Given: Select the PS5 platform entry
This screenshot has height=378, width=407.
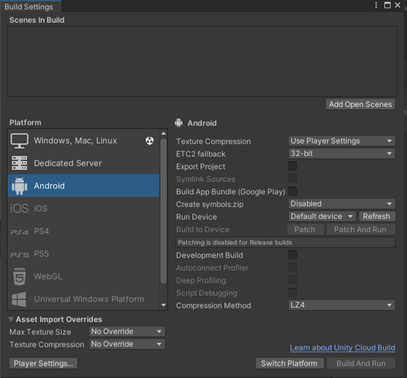Looking at the screenshot, I should (83, 254).
